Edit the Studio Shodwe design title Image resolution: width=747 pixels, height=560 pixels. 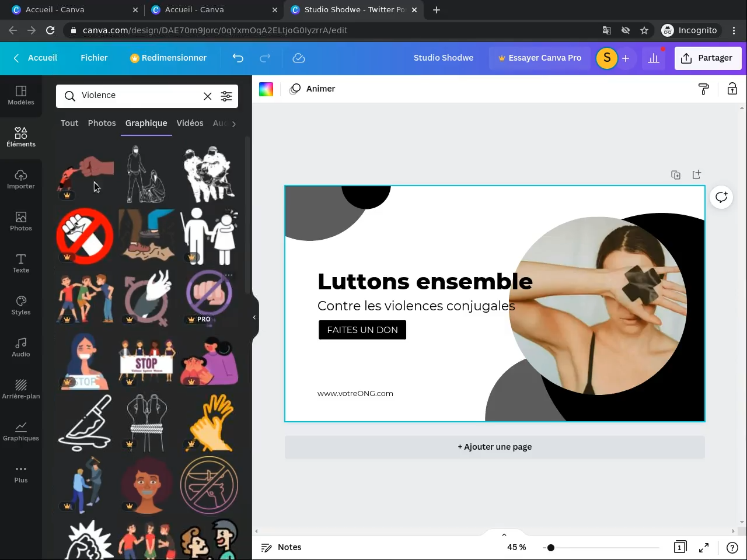444,58
